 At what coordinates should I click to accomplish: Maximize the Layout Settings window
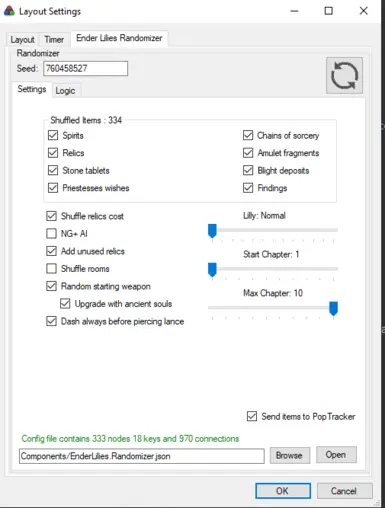328,11
